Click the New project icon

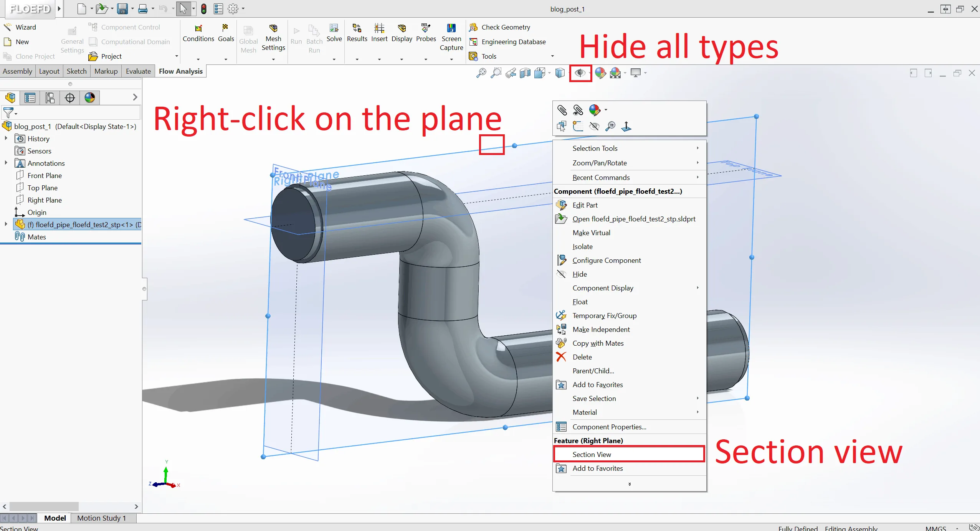[x=7, y=42]
